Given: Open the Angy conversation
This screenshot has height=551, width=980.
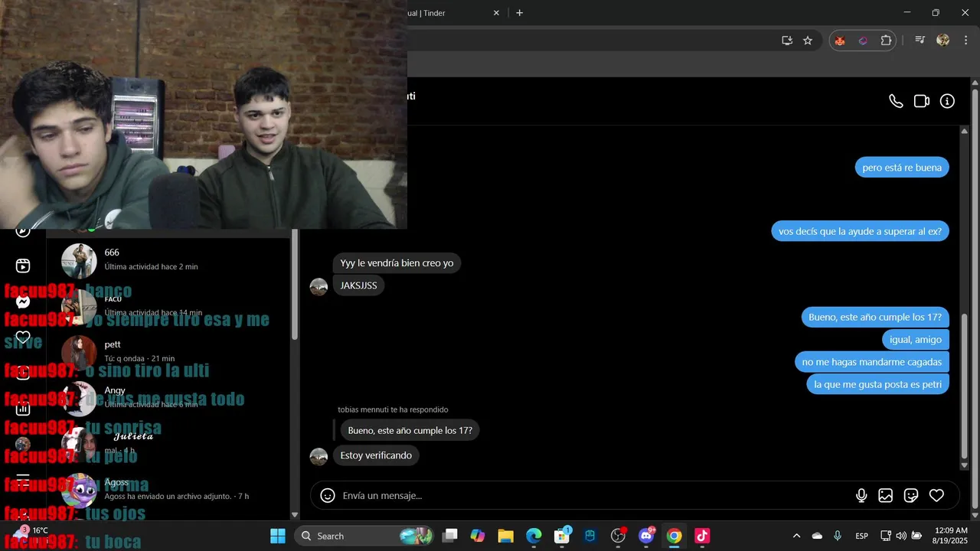Looking at the screenshot, I should click(x=168, y=398).
